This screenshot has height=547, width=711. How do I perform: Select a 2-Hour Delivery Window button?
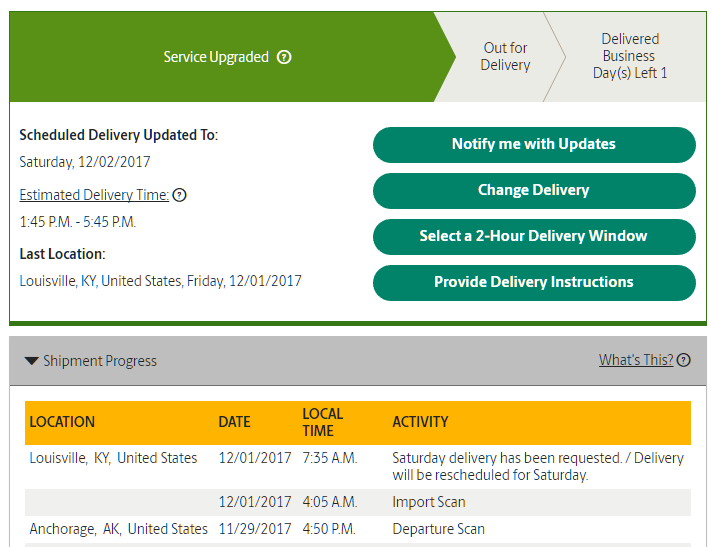(x=534, y=236)
